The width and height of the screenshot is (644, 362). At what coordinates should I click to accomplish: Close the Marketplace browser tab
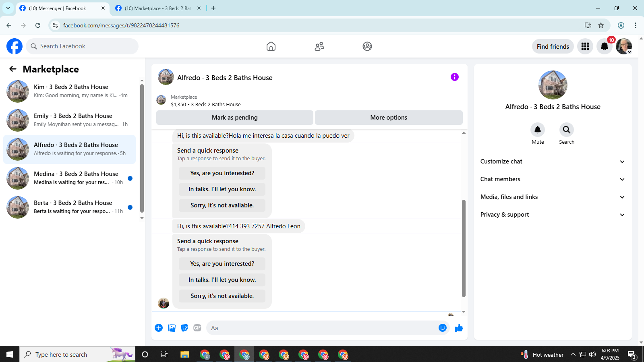(199, 8)
